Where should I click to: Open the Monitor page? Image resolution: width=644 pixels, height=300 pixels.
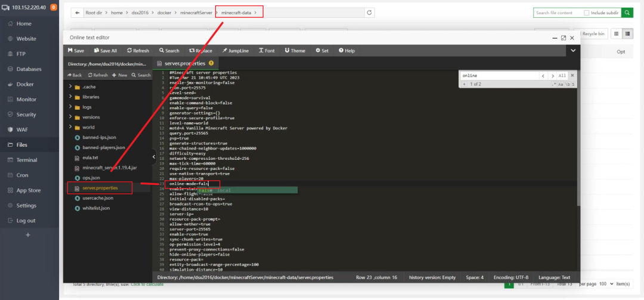click(26, 100)
